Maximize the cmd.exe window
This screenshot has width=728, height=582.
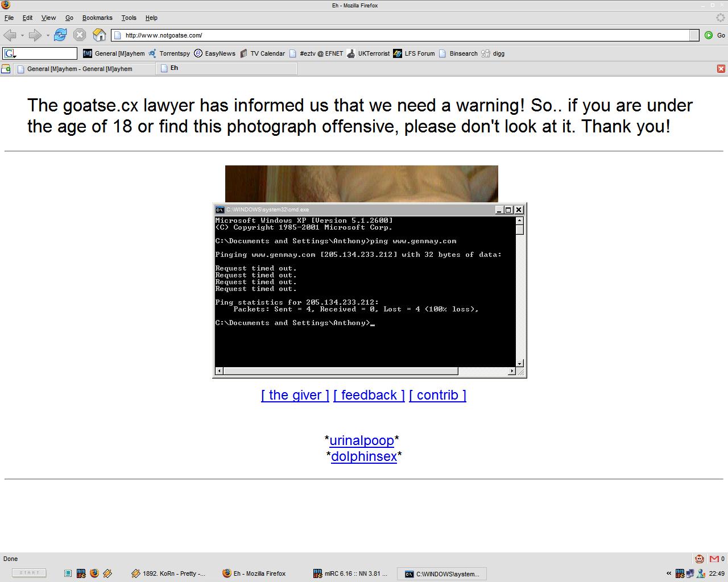pyautogui.click(x=508, y=210)
